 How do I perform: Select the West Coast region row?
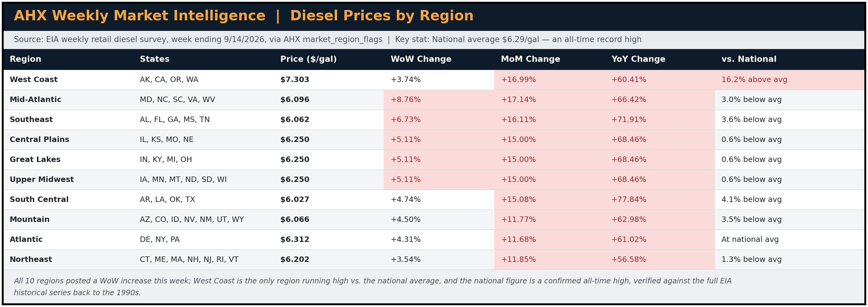coord(434,80)
